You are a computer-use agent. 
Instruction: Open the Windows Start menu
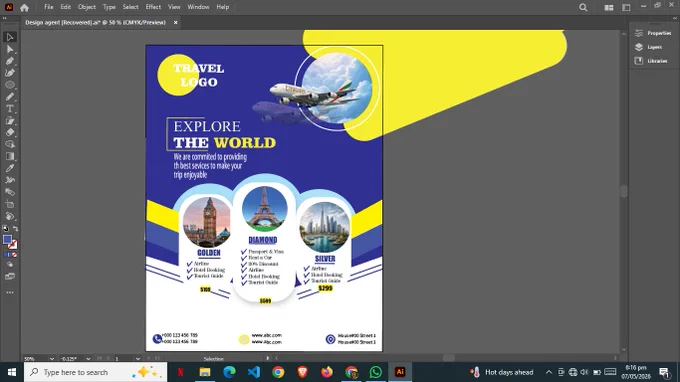tap(12, 372)
